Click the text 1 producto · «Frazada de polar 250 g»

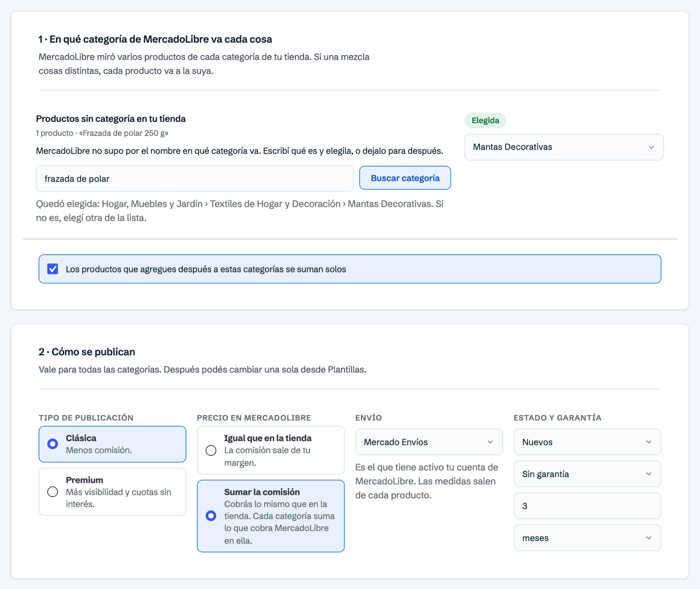[102, 133]
